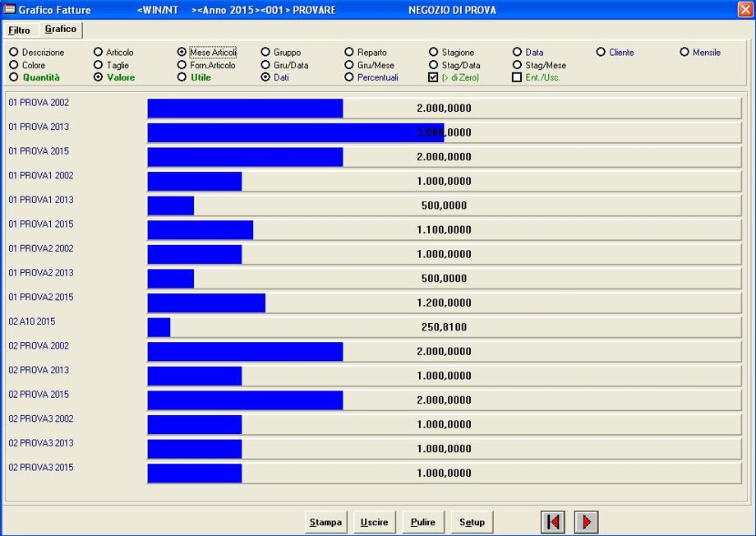The height and width of the screenshot is (536, 756).
Task: Switch to the Grafico tab
Action: pyautogui.click(x=60, y=30)
